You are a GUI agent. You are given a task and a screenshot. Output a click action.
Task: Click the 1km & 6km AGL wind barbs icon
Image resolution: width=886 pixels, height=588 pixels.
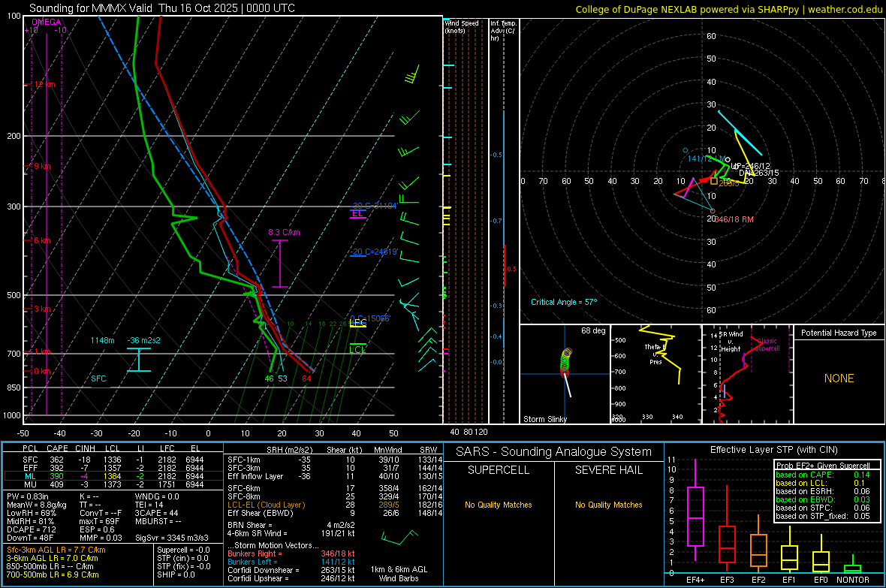[398, 538]
